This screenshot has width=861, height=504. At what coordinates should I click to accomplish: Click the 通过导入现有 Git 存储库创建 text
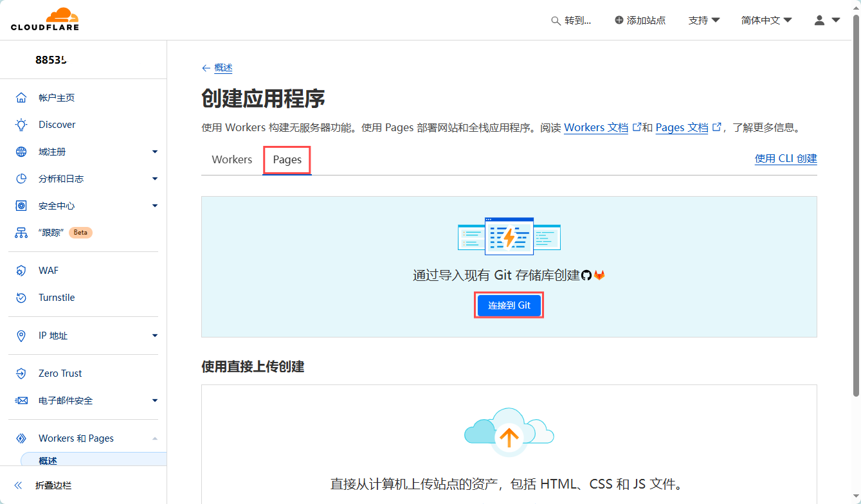coord(496,275)
